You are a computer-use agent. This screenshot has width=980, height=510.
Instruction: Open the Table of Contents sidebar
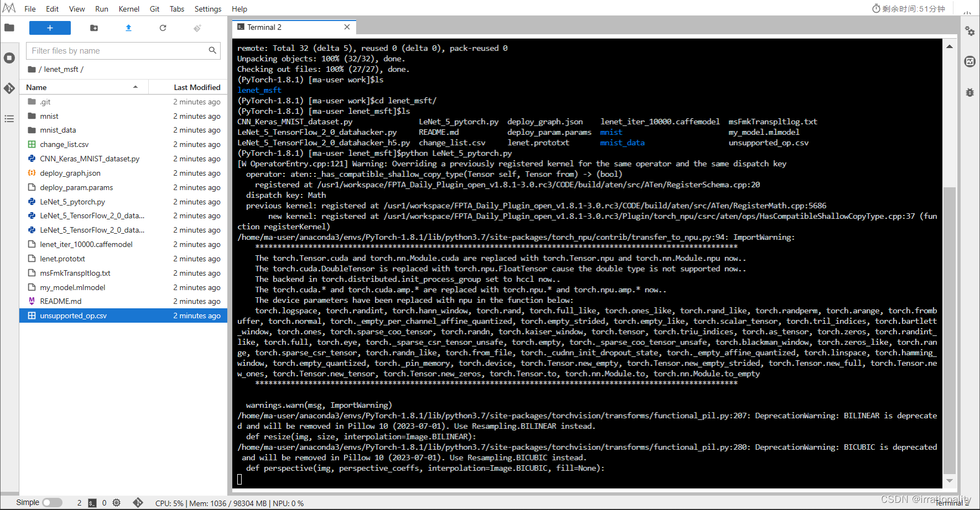click(9, 118)
